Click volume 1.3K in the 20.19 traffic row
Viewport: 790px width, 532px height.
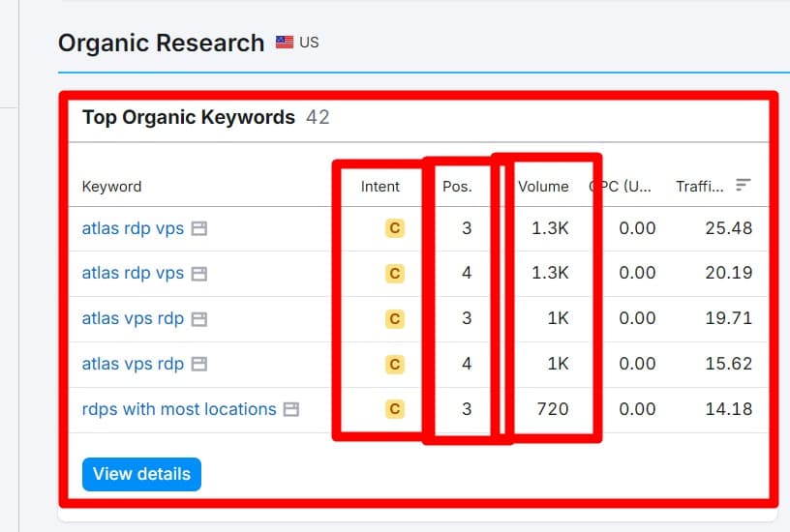550,273
